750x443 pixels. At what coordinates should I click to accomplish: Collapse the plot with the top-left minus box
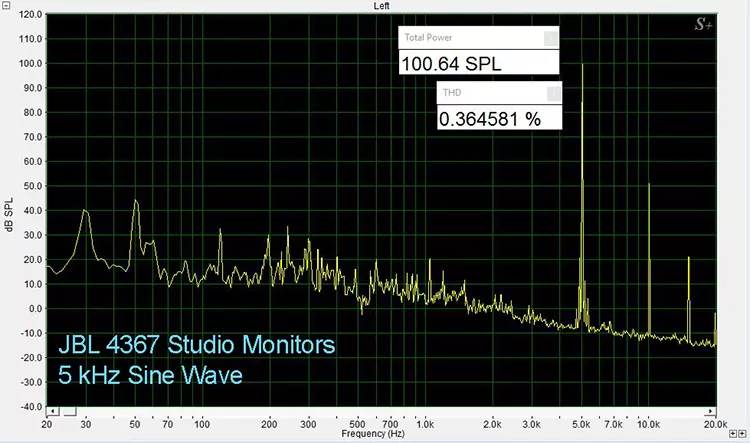5,5
